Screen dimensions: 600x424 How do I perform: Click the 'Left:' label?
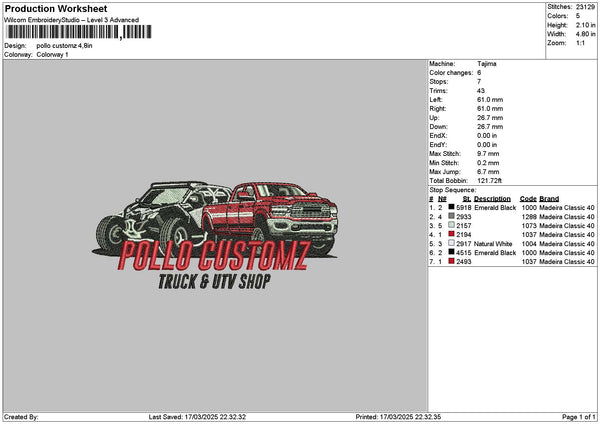click(x=436, y=100)
